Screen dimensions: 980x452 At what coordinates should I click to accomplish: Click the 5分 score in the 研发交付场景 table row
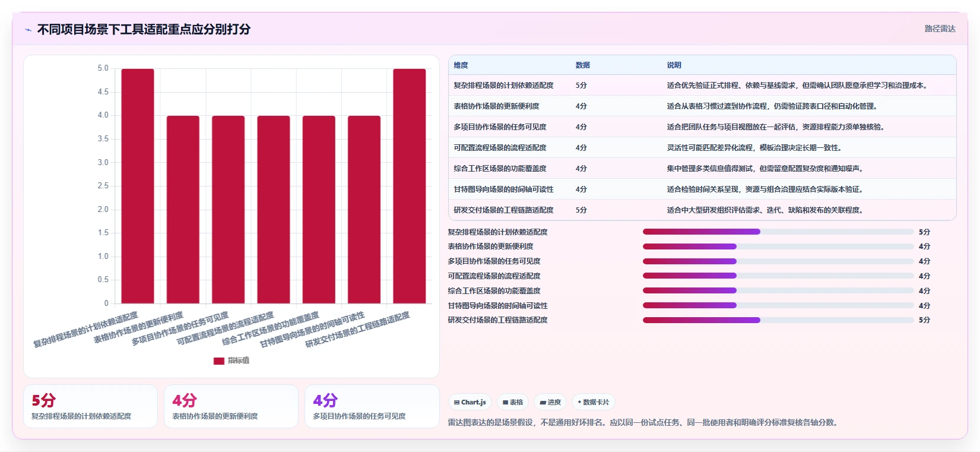(581, 210)
